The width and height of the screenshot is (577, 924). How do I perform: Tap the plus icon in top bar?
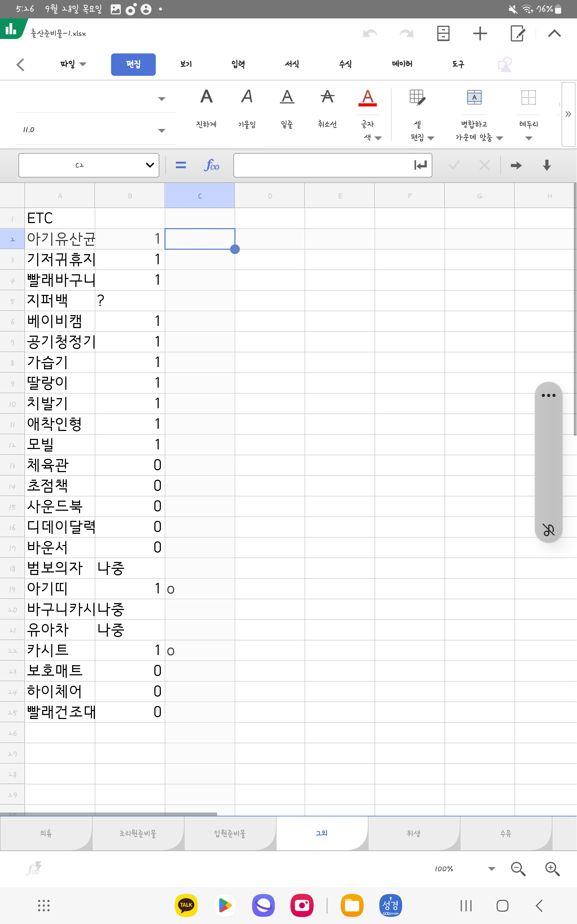click(x=480, y=34)
